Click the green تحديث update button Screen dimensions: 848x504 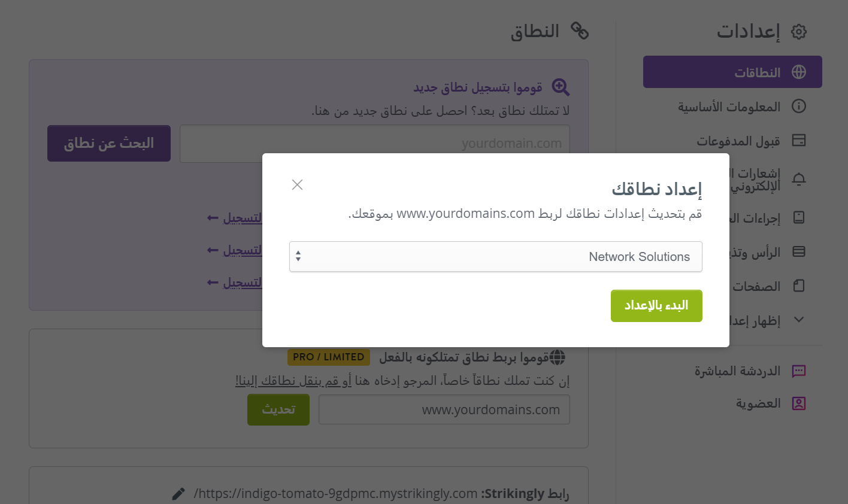click(x=278, y=410)
